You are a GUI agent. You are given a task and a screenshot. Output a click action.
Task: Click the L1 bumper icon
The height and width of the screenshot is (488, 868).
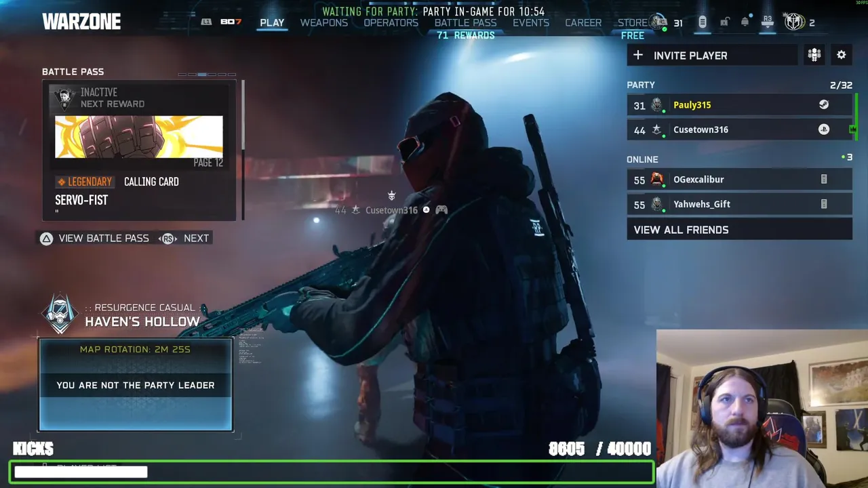pyautogui.click(x=206, y=22)
